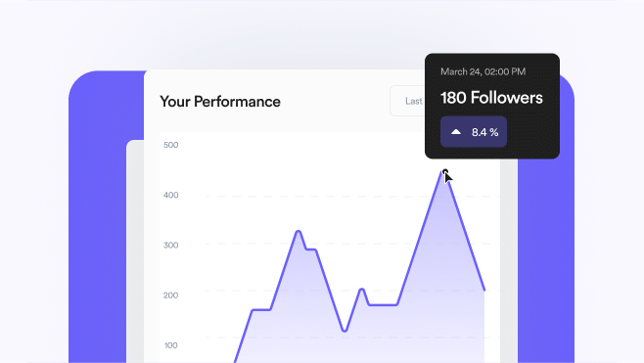This screenshot has height=363, width=644.
Task: Click the 100 y-axis label
Action: 171,345
